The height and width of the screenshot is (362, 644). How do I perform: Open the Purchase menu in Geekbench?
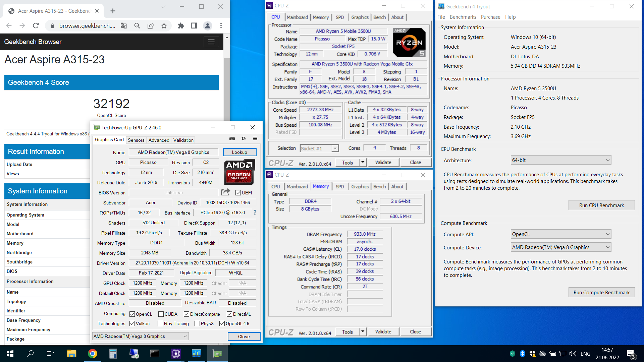[490, 17]
